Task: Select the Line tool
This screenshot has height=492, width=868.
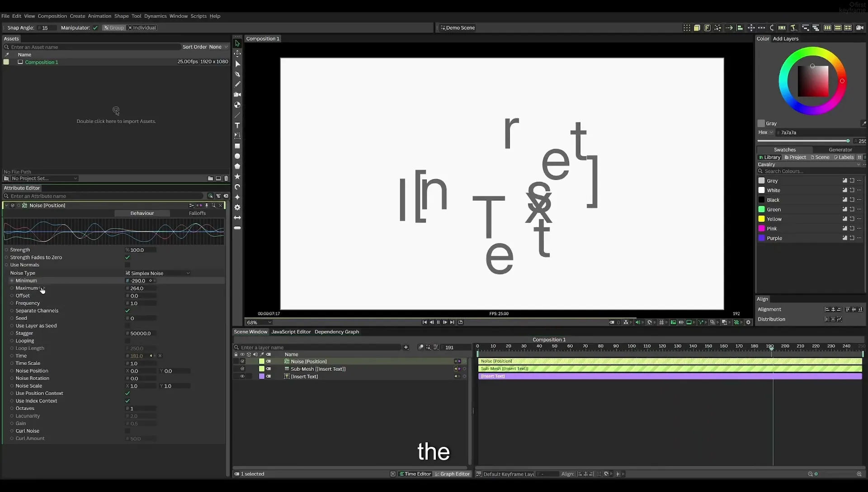Action: pos(237,115)
